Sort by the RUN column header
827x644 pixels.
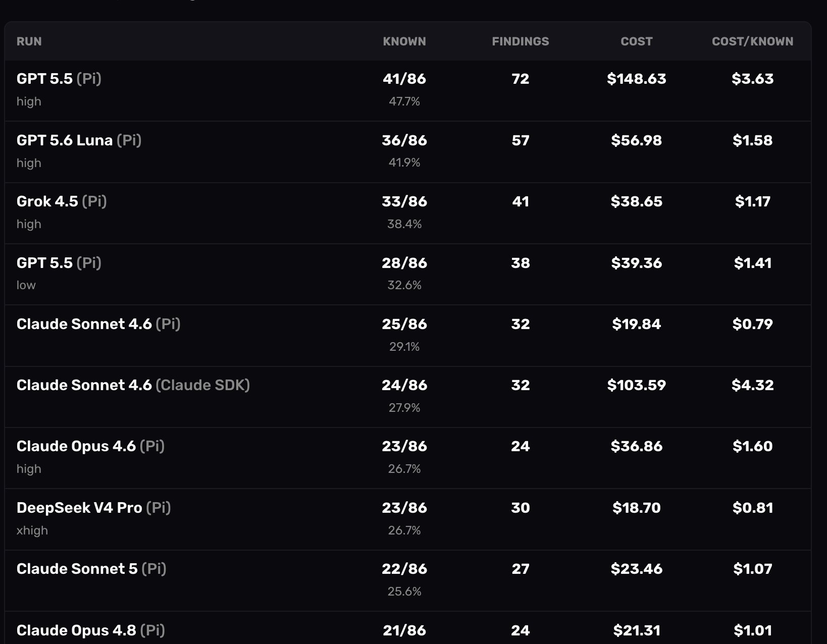[29, 41]
